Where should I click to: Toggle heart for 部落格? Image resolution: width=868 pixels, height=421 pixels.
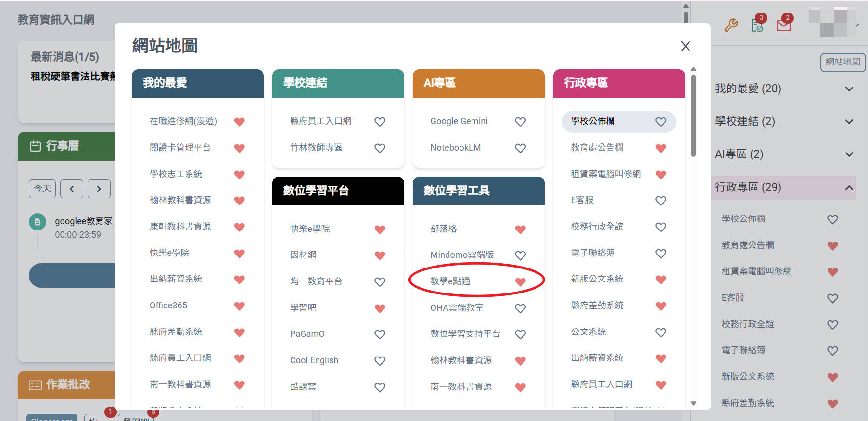tap(521, 230)
